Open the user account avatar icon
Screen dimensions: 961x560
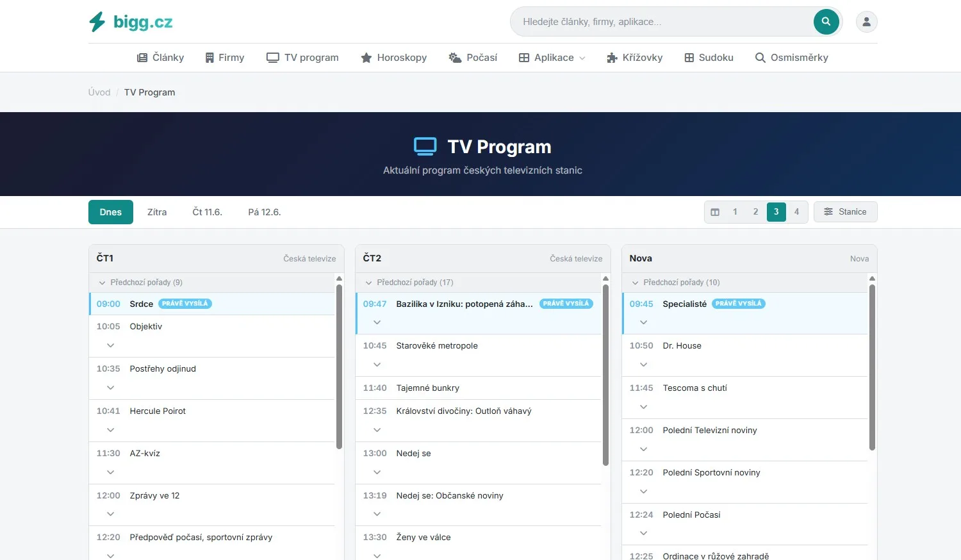[867, 22]
